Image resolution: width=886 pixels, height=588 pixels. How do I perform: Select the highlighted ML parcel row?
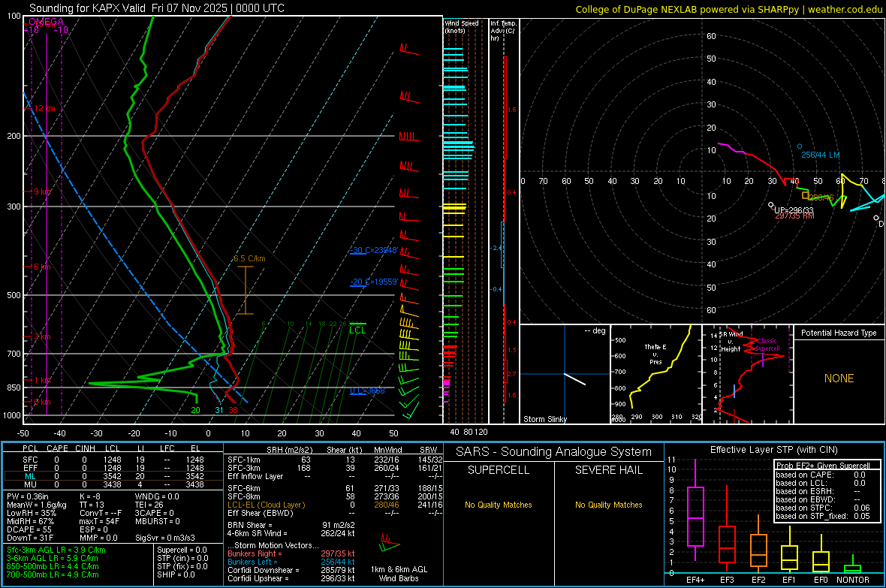(113, 476)
